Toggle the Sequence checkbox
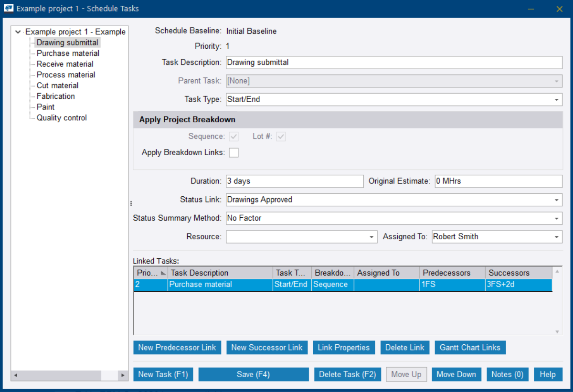This screenshot has height=392, width=573. [x=233, y=136]
